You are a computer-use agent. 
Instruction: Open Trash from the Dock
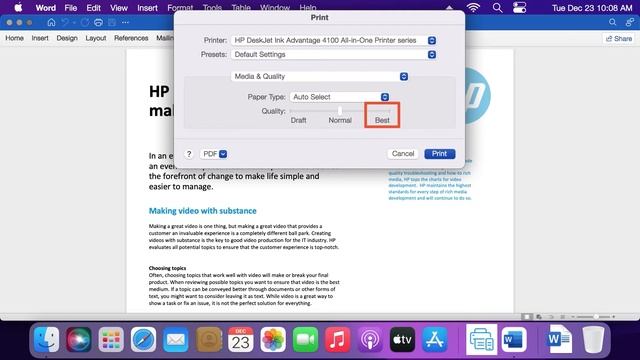click(x=593, y=339)
